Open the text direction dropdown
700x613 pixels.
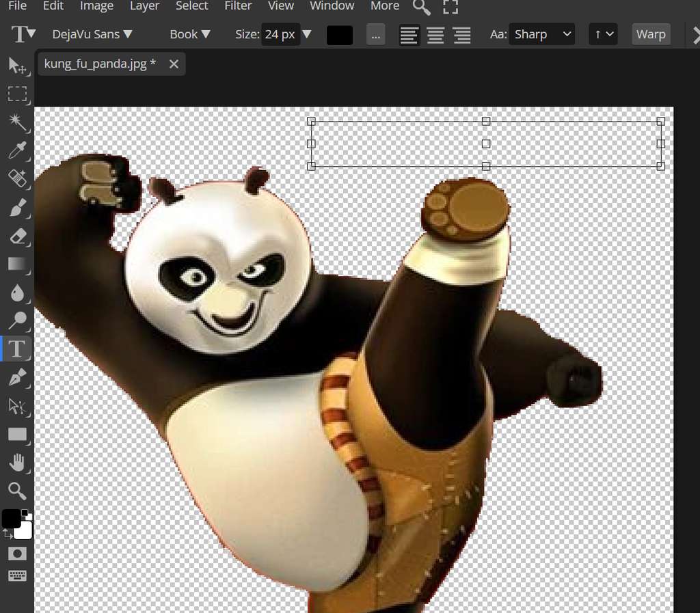(603, 34)
